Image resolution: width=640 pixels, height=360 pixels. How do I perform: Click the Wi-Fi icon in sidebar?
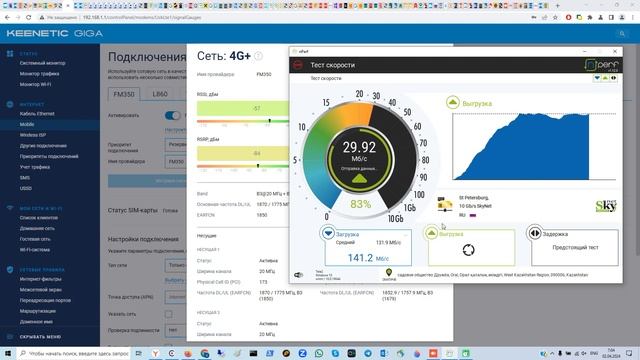(10, 208)
